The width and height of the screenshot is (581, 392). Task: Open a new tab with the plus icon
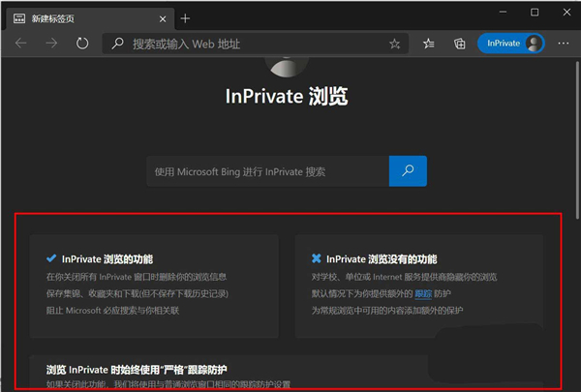click(x=185, y=17)
